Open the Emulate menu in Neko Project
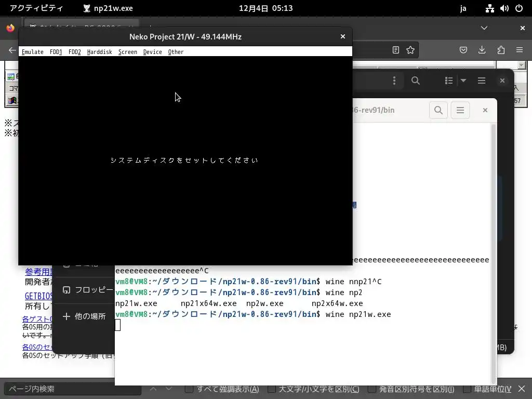Viewport: 532px width, 399px height. click(33, 52)
